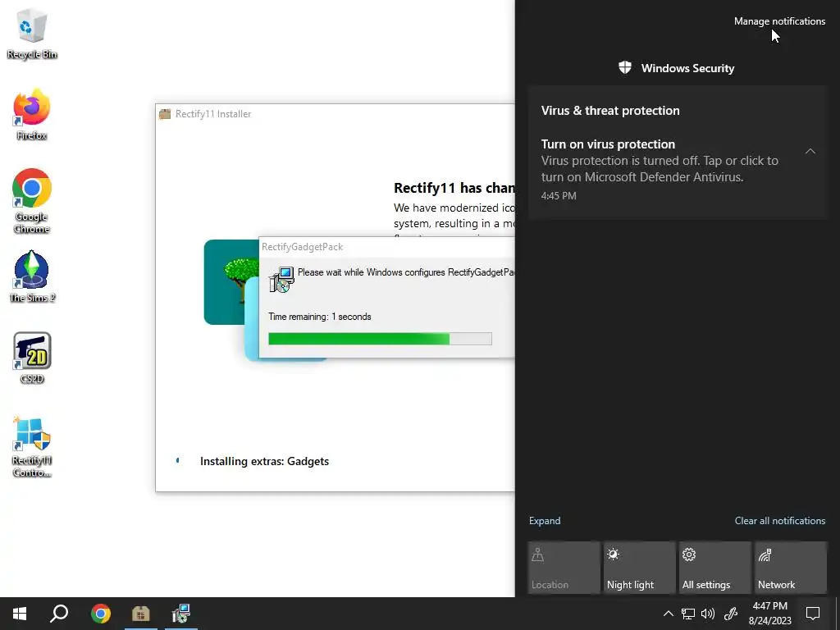Open taskbar Search magnifier

[59, 614]
